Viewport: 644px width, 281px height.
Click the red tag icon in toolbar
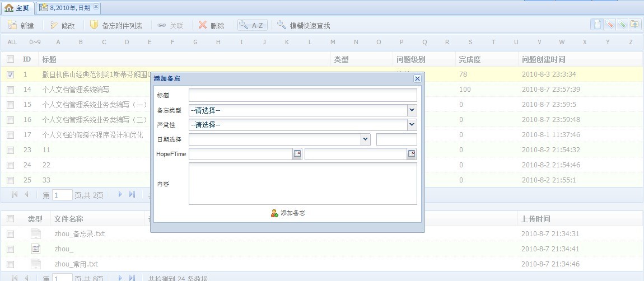pos(609,24)
